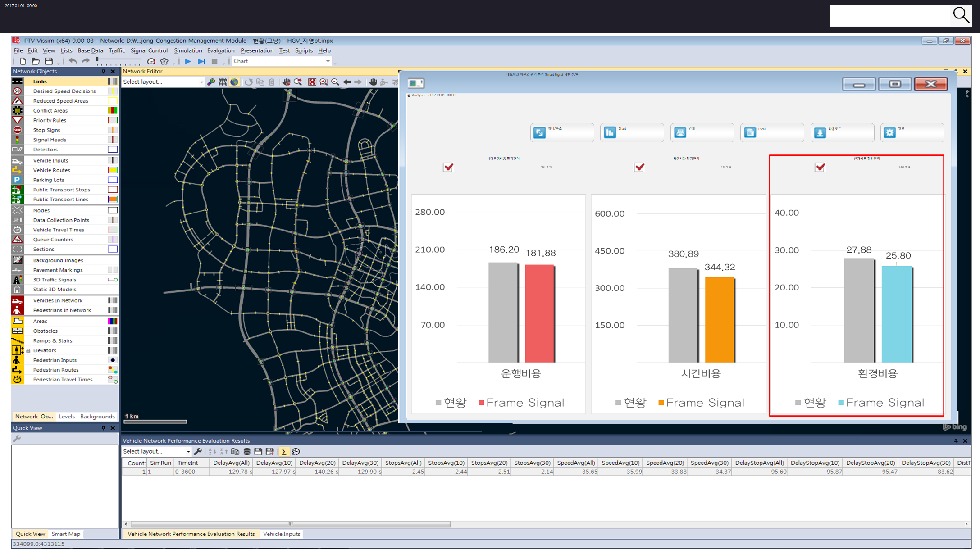Open settings (설정) gear icon button

889,133
